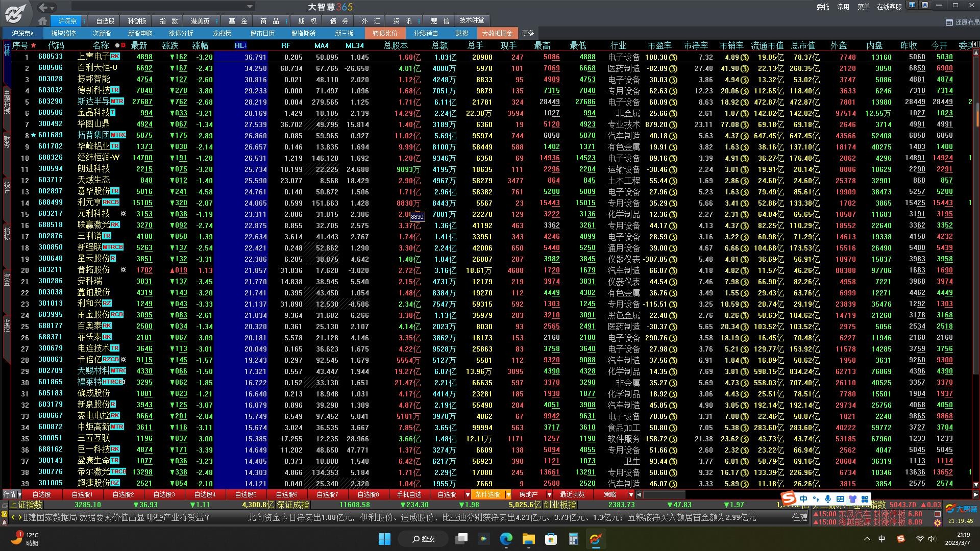The height and width of the screenshot is (551, 980).
Task: Click the home icon in the toolbar
Action: click(x=43, y=21)
